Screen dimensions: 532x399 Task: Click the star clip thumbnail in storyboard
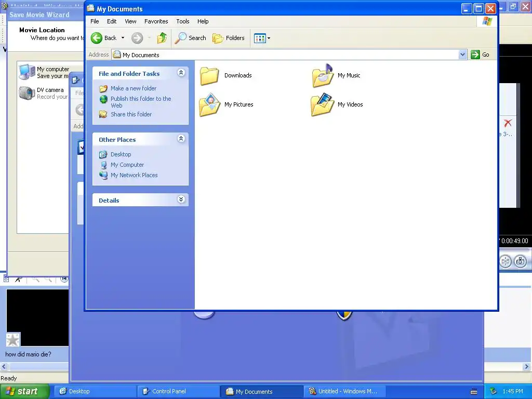[x=13, y=340]
